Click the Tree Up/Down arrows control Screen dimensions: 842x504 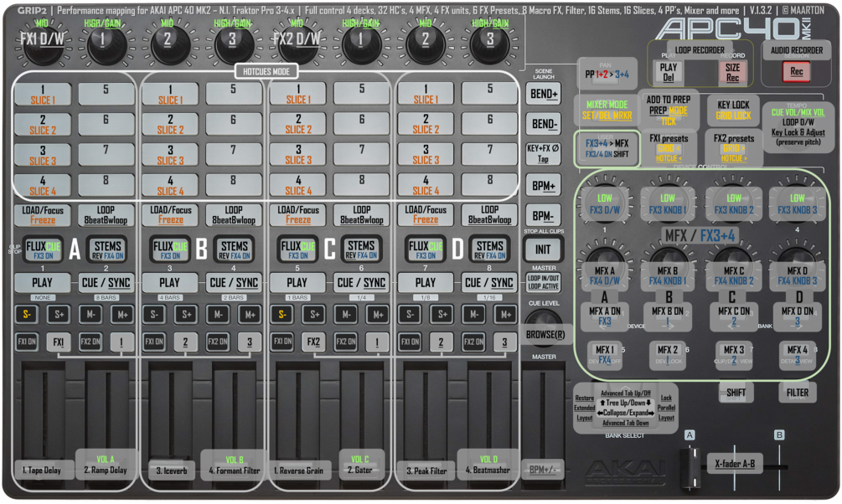[626, 403]
